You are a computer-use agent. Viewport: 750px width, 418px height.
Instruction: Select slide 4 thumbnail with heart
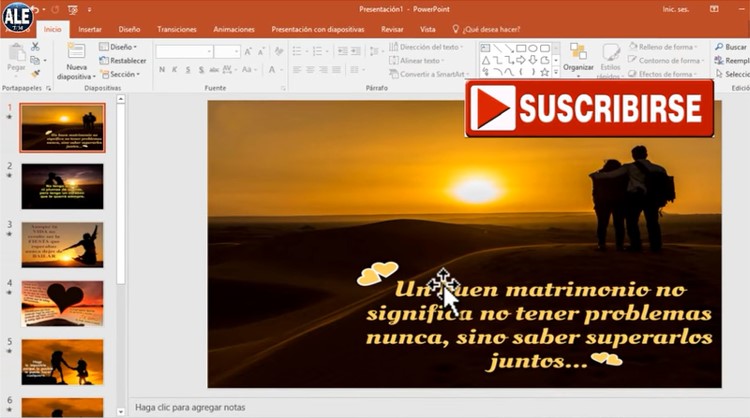pos(62,303)
